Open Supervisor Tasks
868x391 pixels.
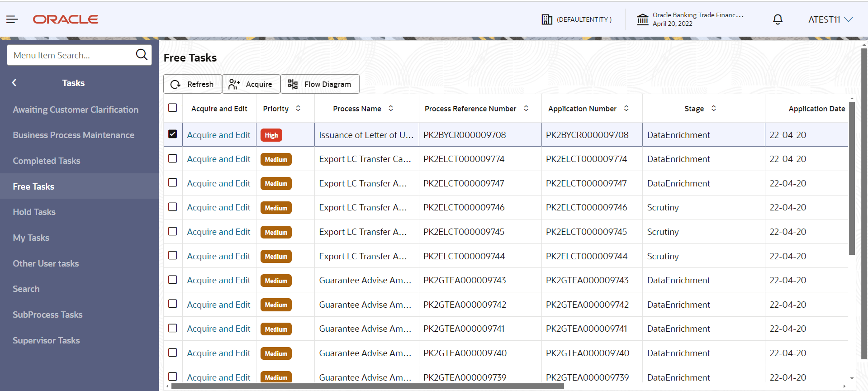pos(46,340)
